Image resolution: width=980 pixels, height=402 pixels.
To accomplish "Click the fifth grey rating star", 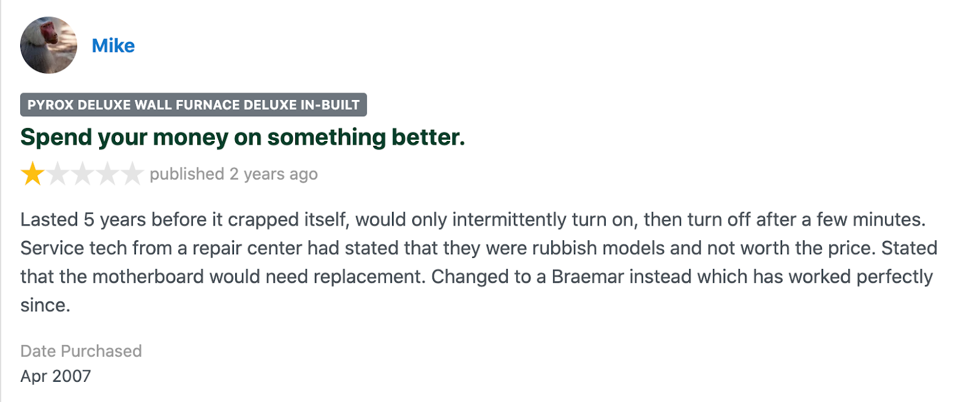I will coord(132,174).
